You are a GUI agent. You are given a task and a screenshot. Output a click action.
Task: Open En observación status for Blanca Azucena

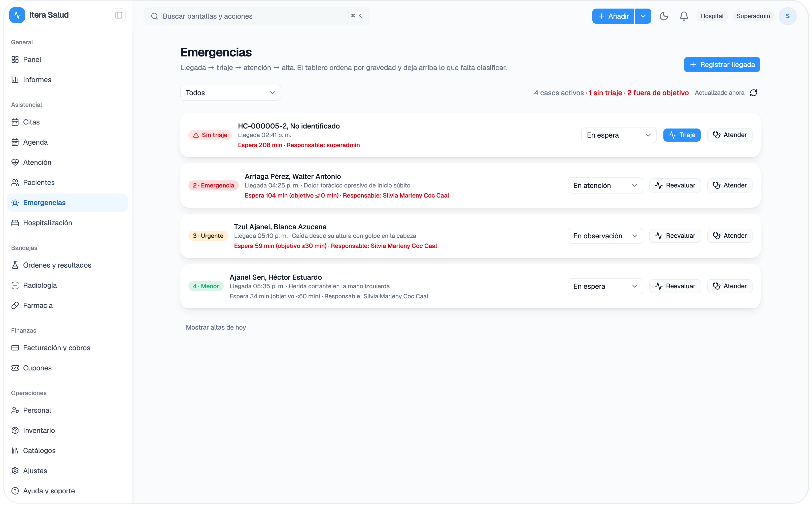point(605,236)
